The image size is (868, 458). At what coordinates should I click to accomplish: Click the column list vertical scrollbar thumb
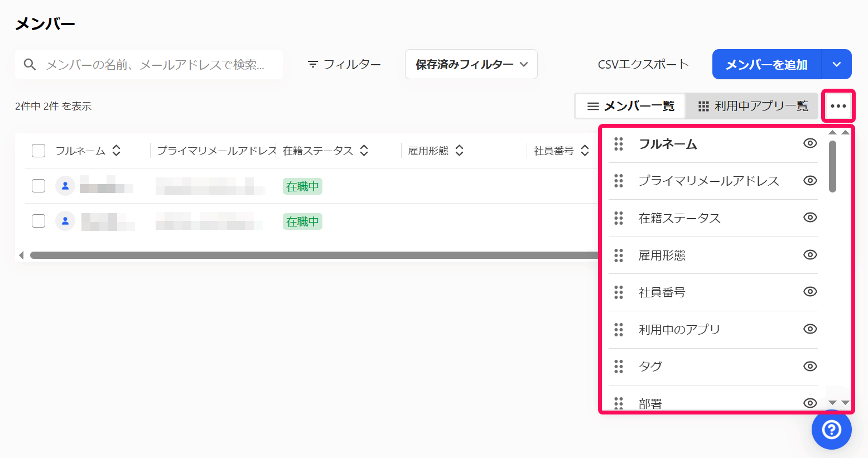(832, 166)
